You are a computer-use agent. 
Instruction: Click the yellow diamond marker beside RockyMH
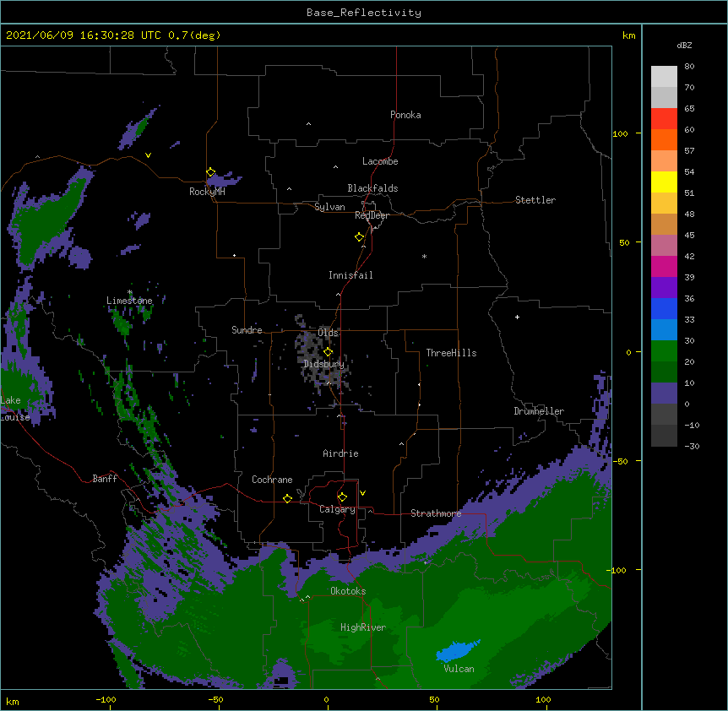point(210,172)
